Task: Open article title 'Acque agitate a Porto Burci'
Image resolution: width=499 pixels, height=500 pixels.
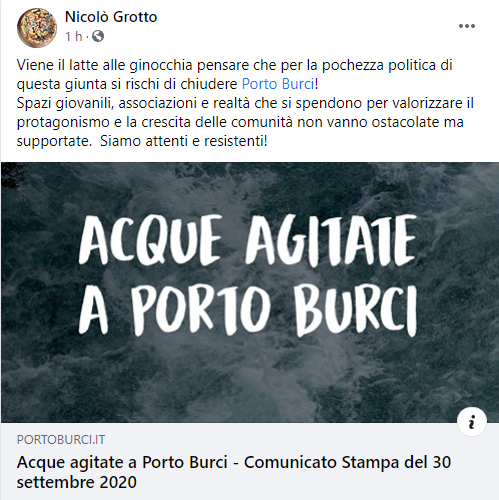Action: point(122,462)
